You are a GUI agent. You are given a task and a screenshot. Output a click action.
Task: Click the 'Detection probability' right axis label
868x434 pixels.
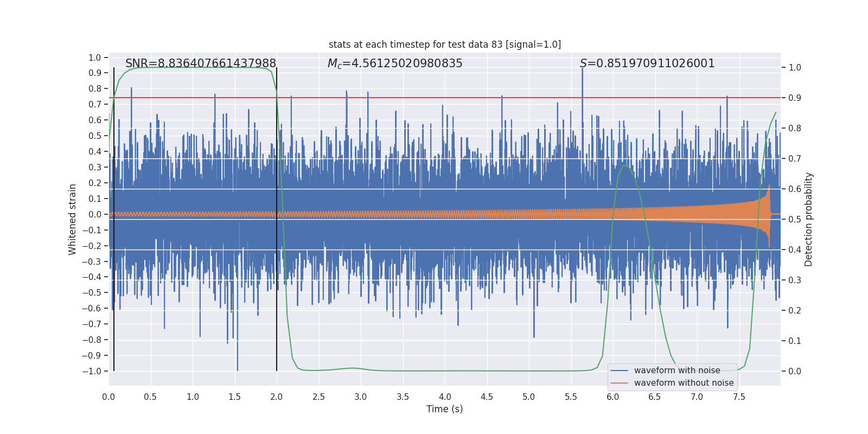click(x=809, y=219)
